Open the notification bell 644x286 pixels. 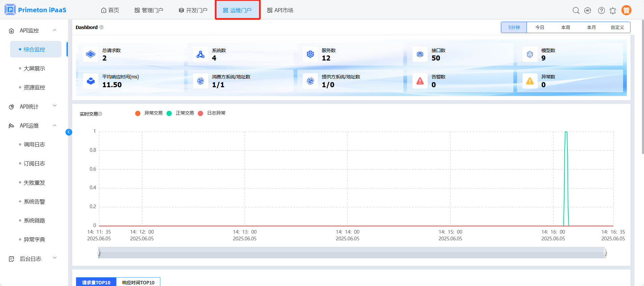[613, 11]
